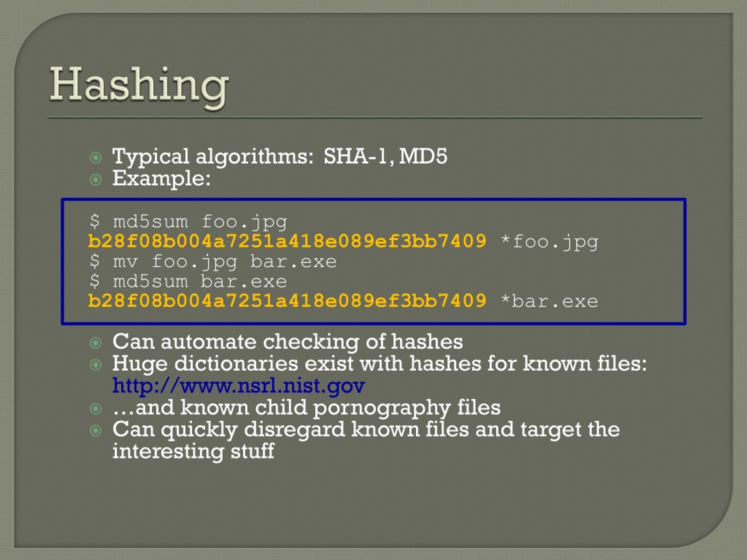Click the '*foo.jpg' output filename

click(x=549, y=242)
